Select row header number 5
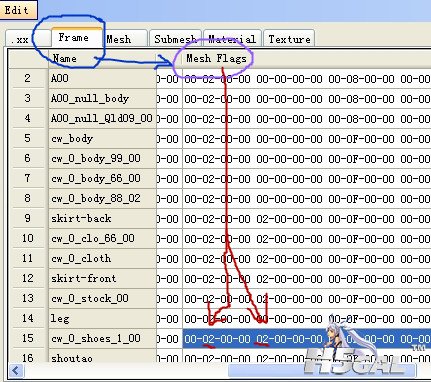 click(28, 138)
